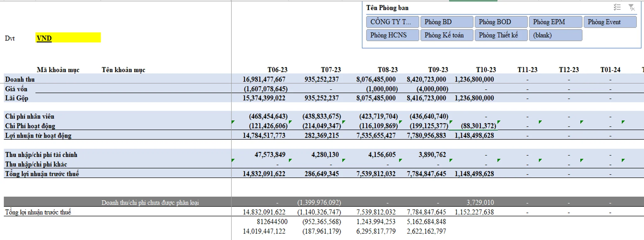Screen dimensions: 644x240
Task: Filter by Phòng HCNS
Action: 392,35
